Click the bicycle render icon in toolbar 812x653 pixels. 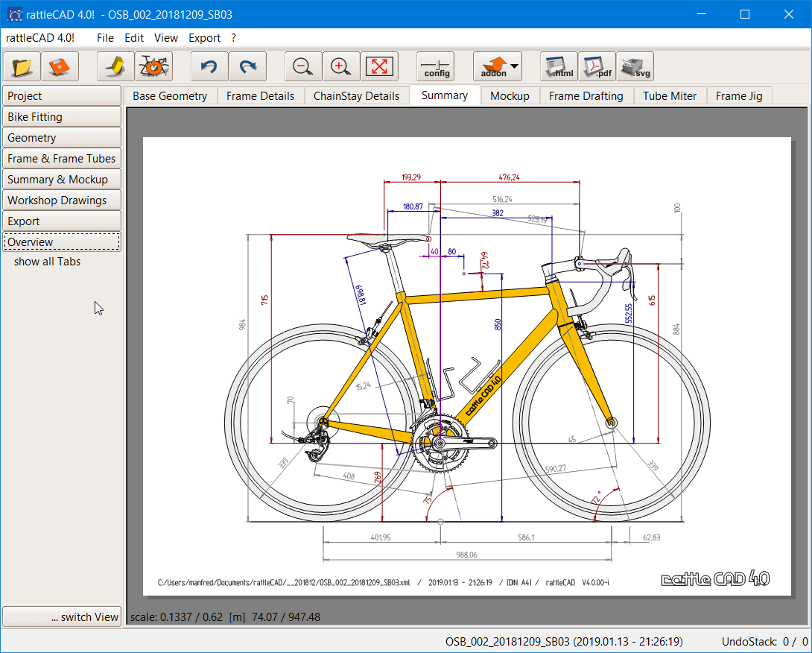coord(153,66)
